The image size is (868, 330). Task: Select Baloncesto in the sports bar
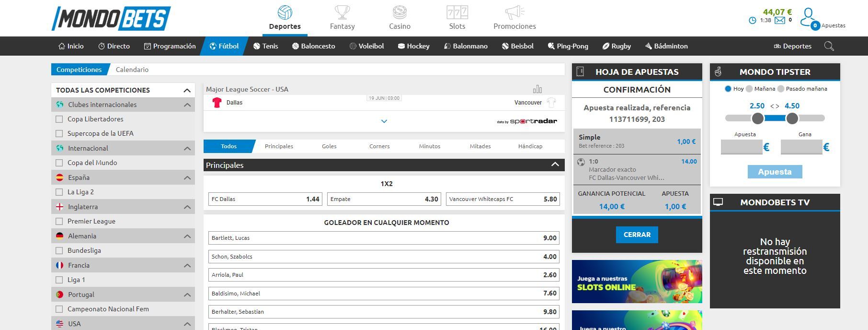click(x=314, y=46)
